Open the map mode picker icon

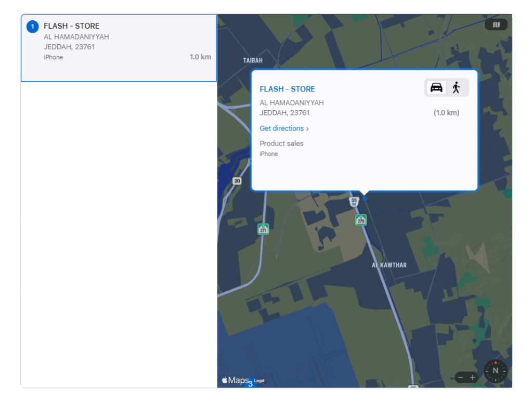pyautogui.click(x=496, y=25)
